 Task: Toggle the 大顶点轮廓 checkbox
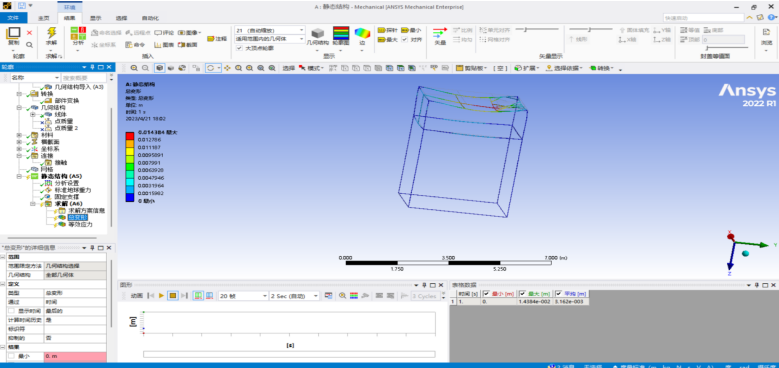coord(240,48)
